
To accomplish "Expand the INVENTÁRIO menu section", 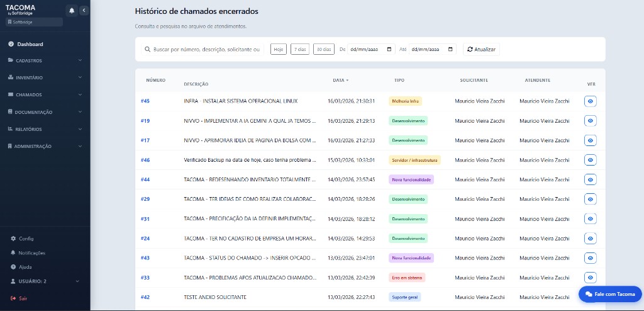I will (x=45, y=77).
